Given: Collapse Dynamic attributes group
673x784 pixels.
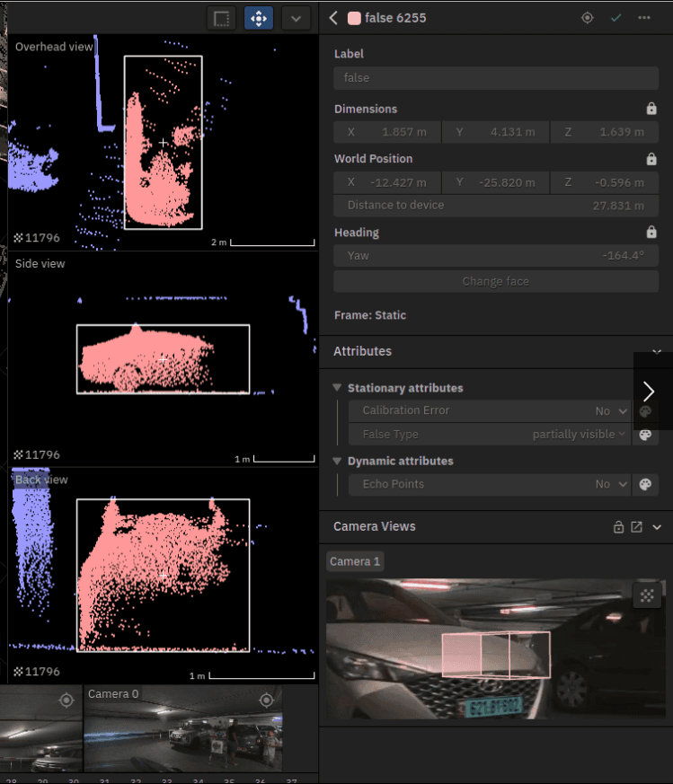Looking at the screenshot, I should click(x=337, y=461).
